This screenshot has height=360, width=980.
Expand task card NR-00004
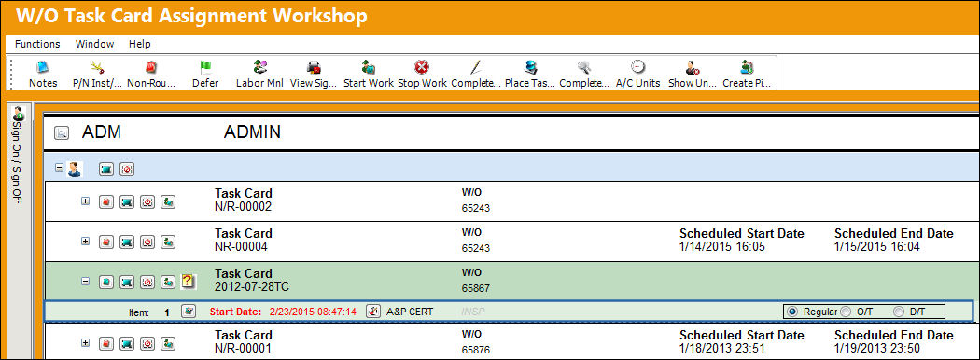(x=86, y=242)
